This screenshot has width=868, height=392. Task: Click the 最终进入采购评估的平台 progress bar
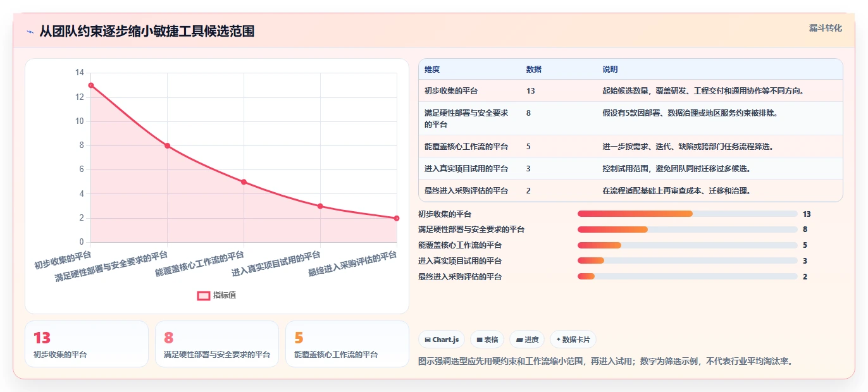pyautogui.click(x=688, y=276)
